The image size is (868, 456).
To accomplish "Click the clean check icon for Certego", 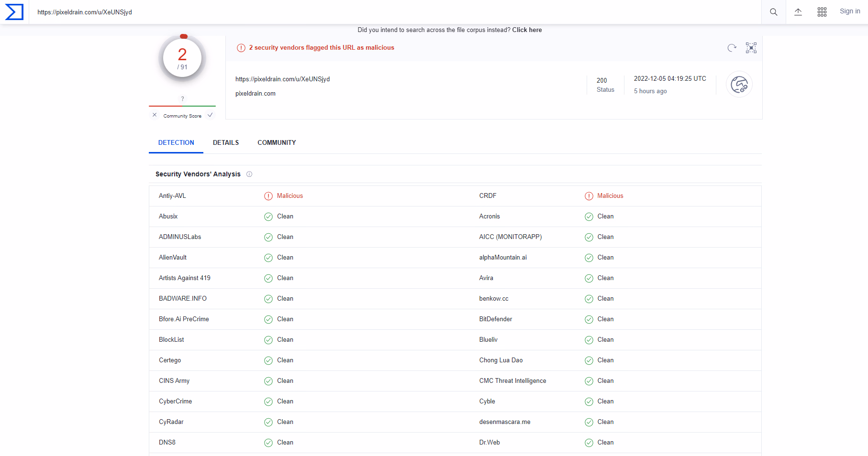I will (x=268, y=360).
